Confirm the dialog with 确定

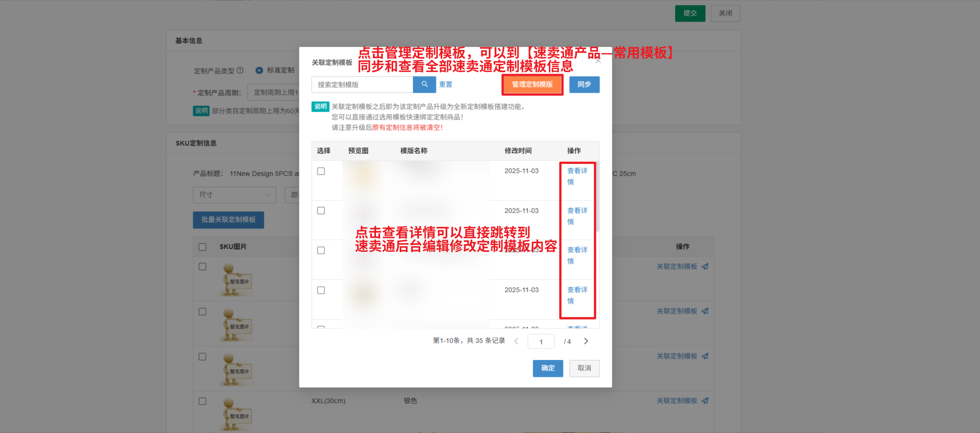548,368
